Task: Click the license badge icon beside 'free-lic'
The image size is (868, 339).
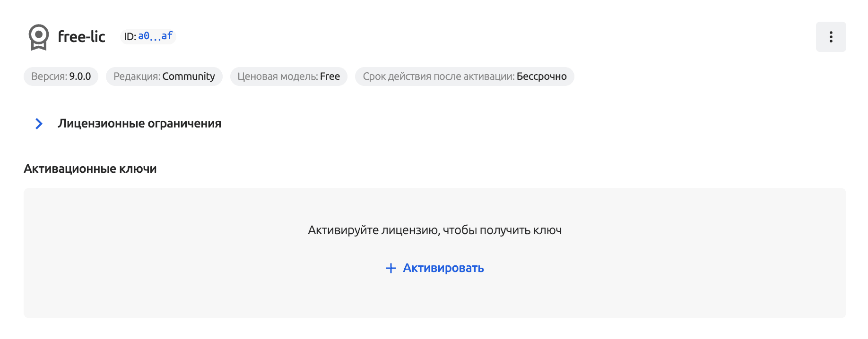Action: pos(38,36)
